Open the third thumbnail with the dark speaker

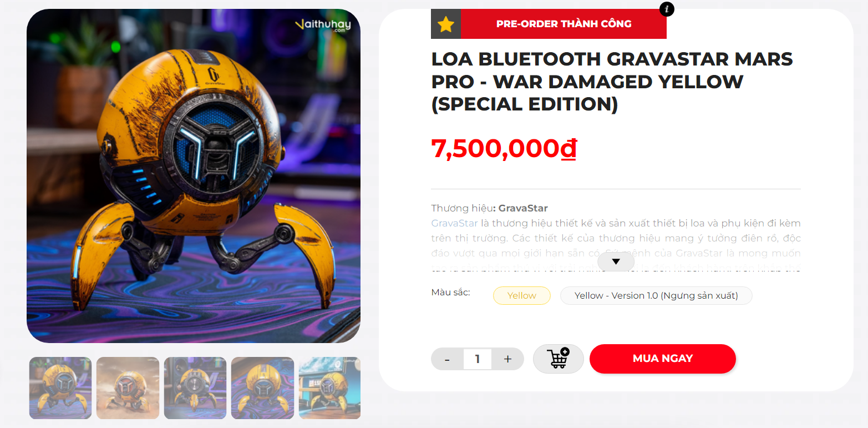[195, 388]
